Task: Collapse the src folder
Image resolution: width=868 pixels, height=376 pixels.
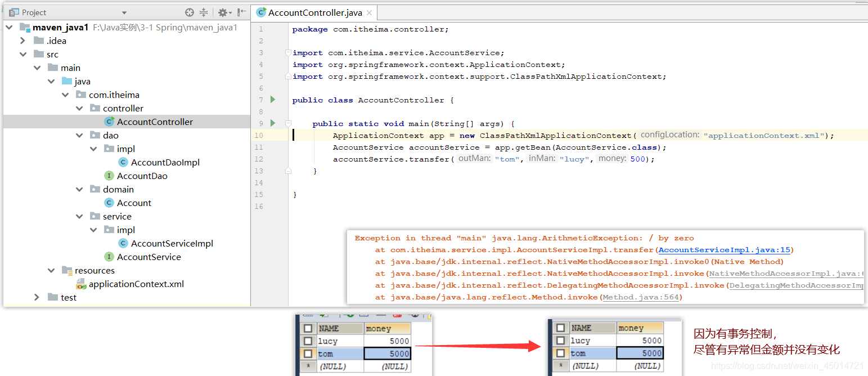Action: point(23,54)
